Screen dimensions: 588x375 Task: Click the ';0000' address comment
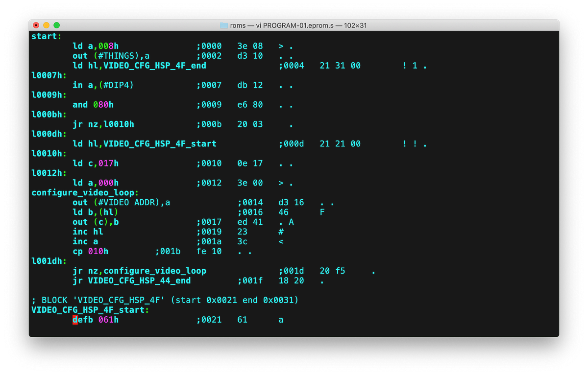click(209, 46)
